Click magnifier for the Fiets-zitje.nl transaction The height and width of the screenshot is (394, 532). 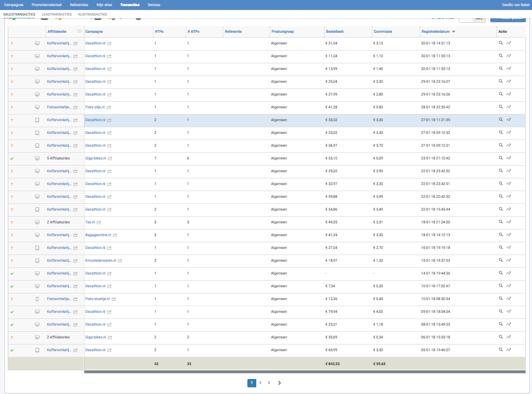click(500, 107)
